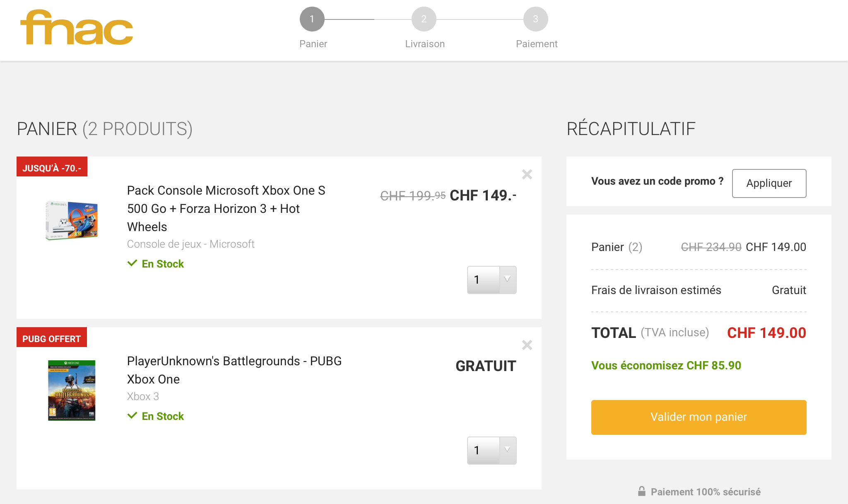Open the PUBG cover art thumbnail
This screenshot has width=848, height=504.
point(72,390)
